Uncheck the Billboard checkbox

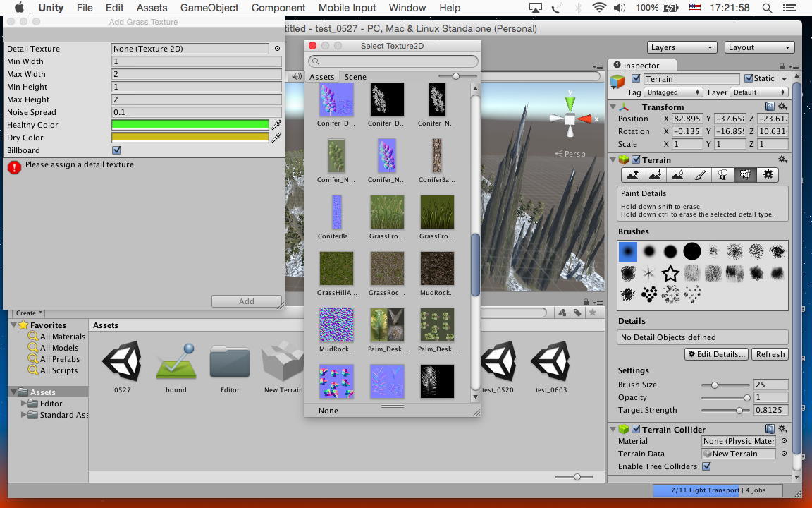[x=116, y=150]
